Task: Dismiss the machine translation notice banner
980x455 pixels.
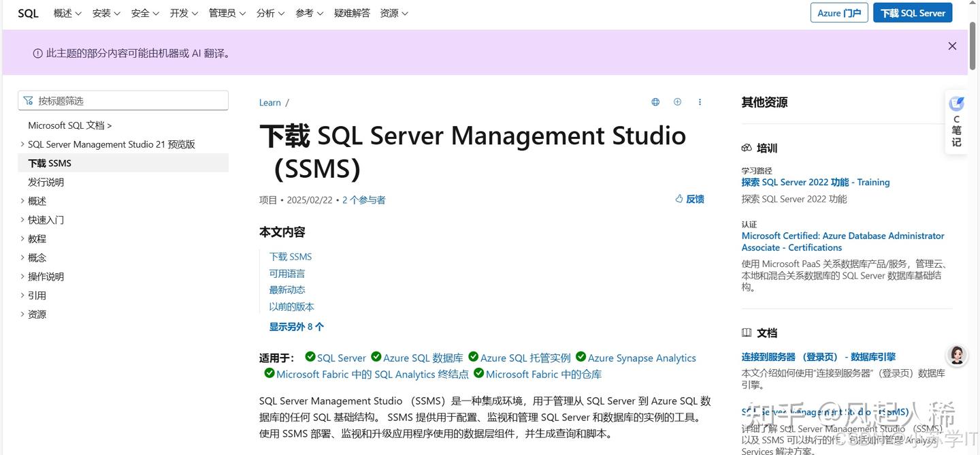Action: coord(952,46)
